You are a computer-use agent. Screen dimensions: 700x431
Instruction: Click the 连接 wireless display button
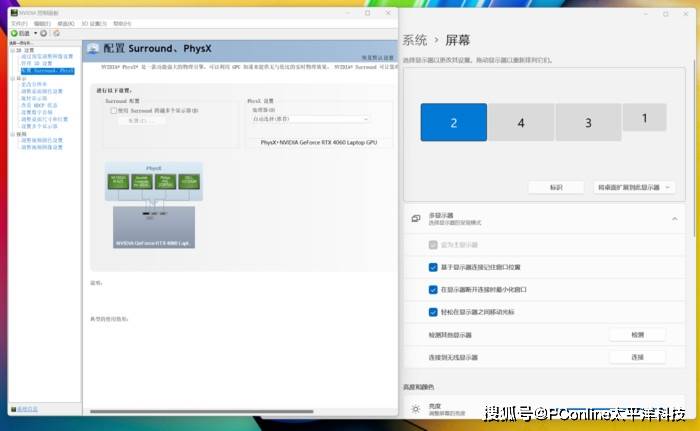pyautogui.click(x=638, y=357)
